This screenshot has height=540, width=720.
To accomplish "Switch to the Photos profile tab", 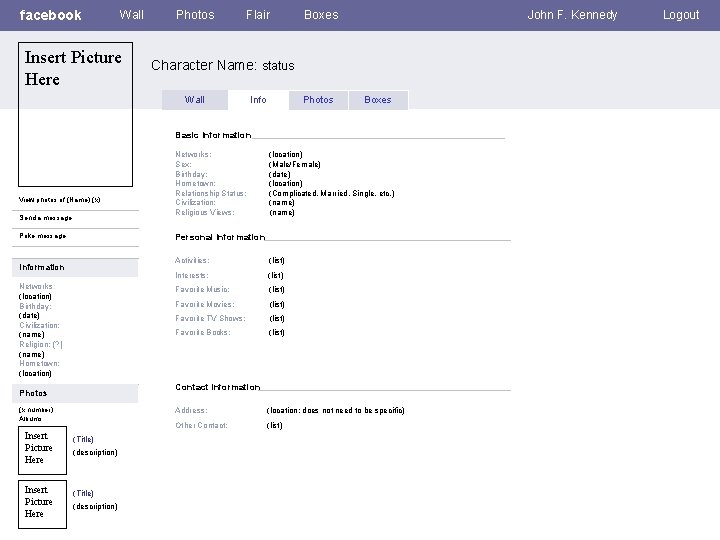I will point(318,100).
